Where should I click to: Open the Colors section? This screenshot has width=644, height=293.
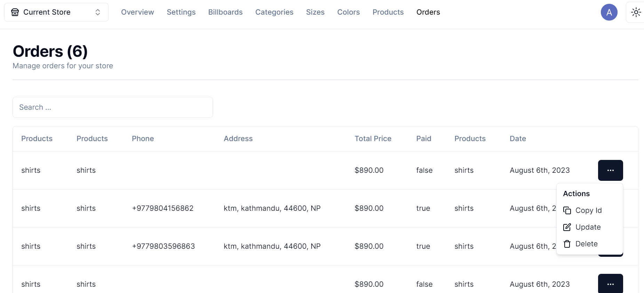click(x=348, y=12)
